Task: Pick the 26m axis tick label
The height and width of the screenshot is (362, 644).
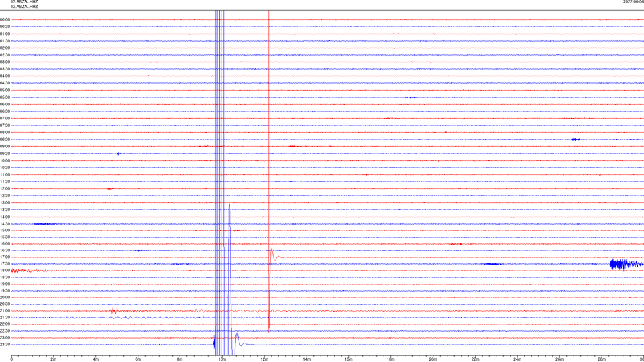Action: pos(559,359)
